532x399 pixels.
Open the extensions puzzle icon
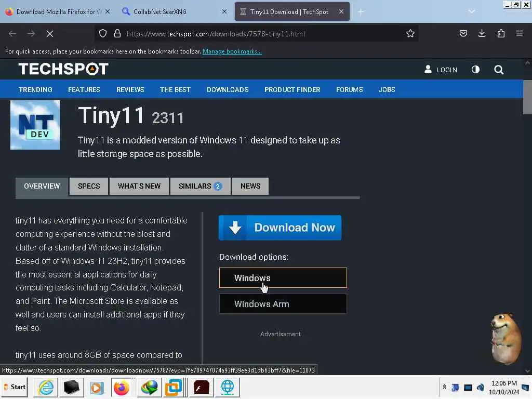tap(501, 33)
